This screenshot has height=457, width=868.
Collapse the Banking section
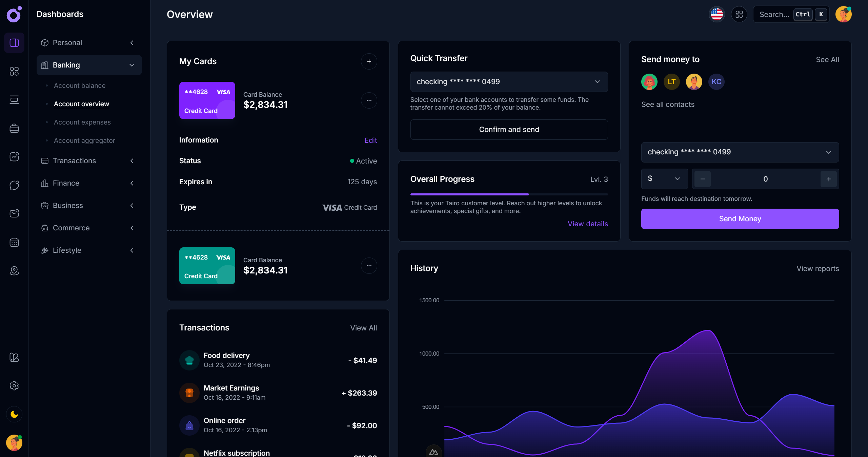[x=132, y=65]
